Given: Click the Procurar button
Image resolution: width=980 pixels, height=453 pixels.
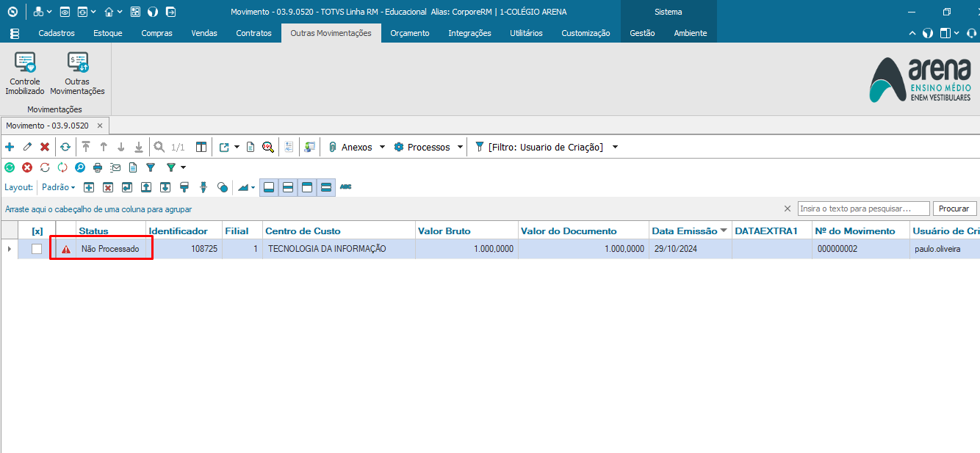Looking at the screenshot, I should click(x=954, y=209).
